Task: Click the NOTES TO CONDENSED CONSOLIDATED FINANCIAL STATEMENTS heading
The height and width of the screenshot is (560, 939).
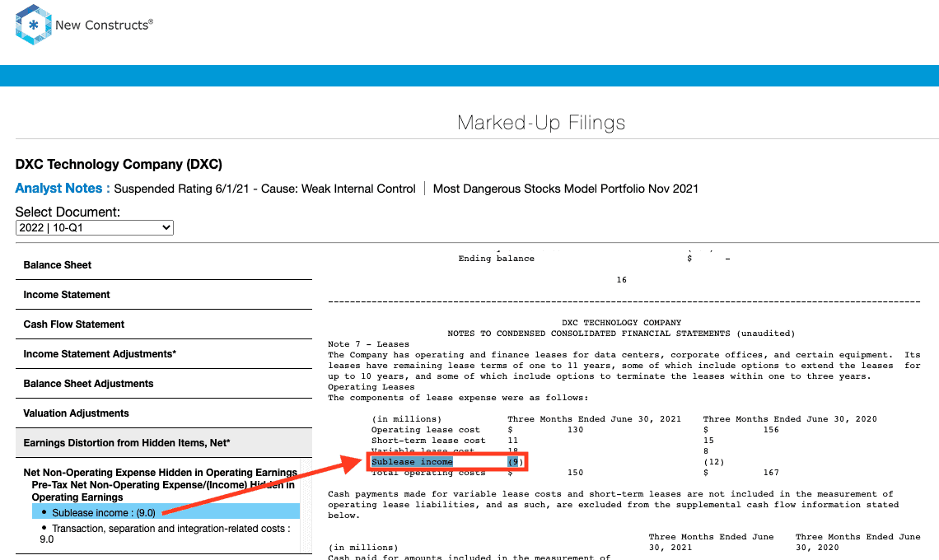Action: 621,333
